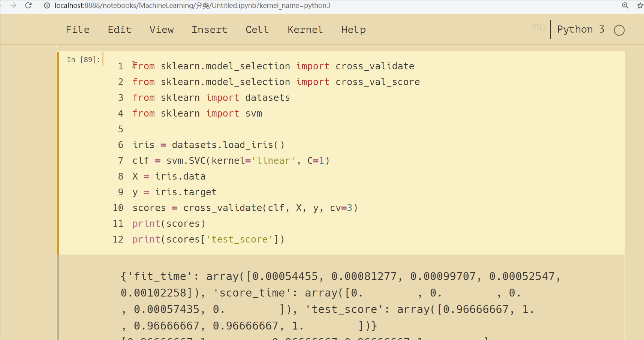Open the site information icon
Image resolution: width=644 pixels, height=340 pixels.
[46, 6]
